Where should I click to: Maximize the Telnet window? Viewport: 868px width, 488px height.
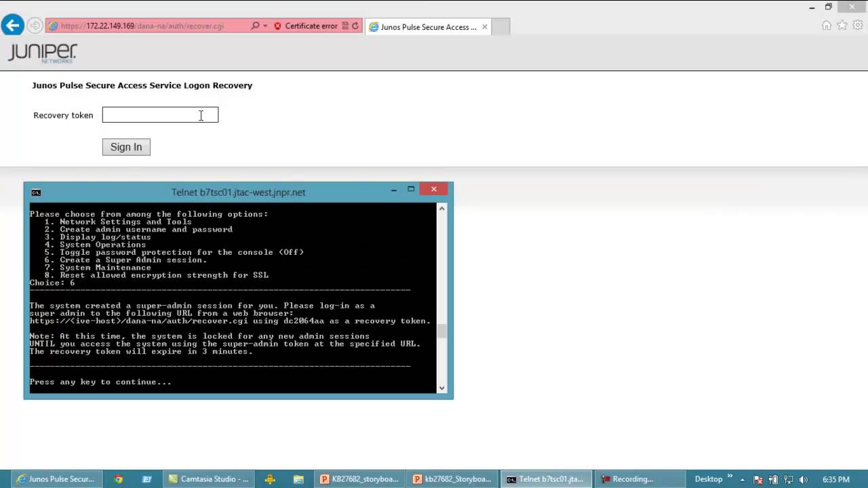coord(411,189)
